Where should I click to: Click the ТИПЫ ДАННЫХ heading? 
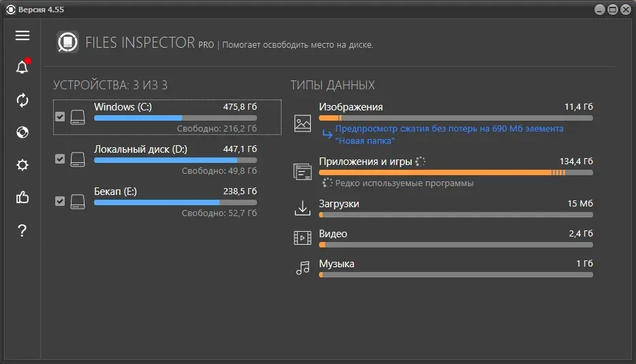[x=333, y=85]
